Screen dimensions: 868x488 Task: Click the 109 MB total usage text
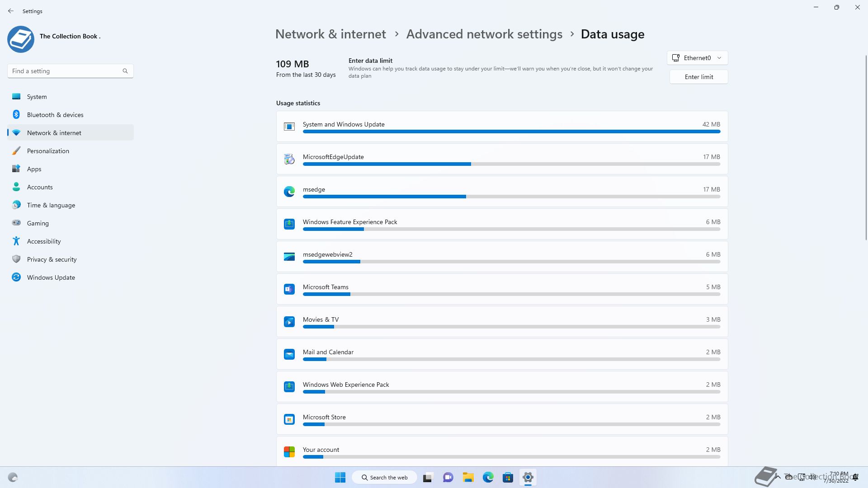[x=292, y=64]
